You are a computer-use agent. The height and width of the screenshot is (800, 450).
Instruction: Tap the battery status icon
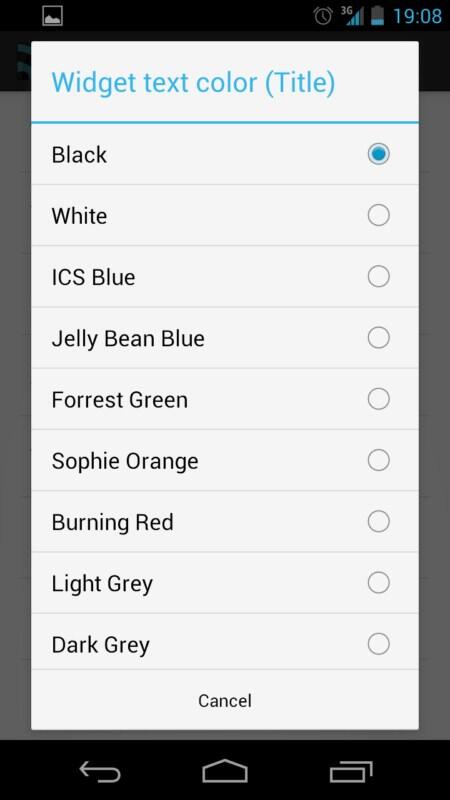pos(378,15)
